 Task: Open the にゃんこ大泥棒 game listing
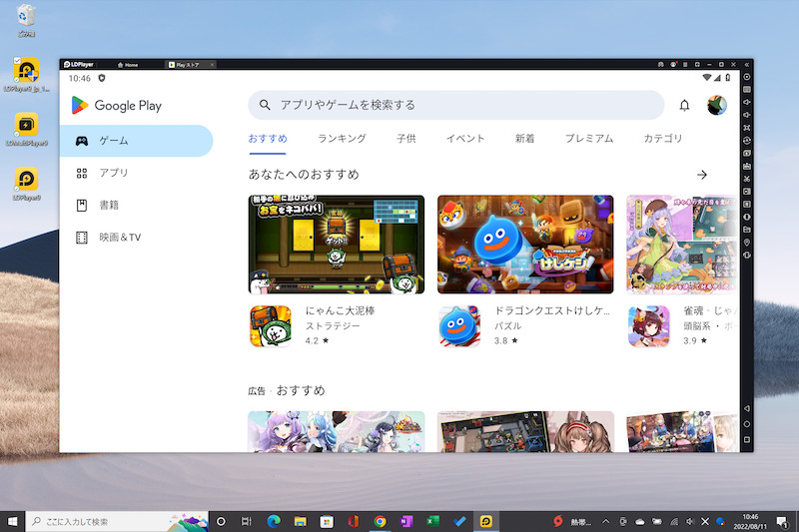point(340,311)
